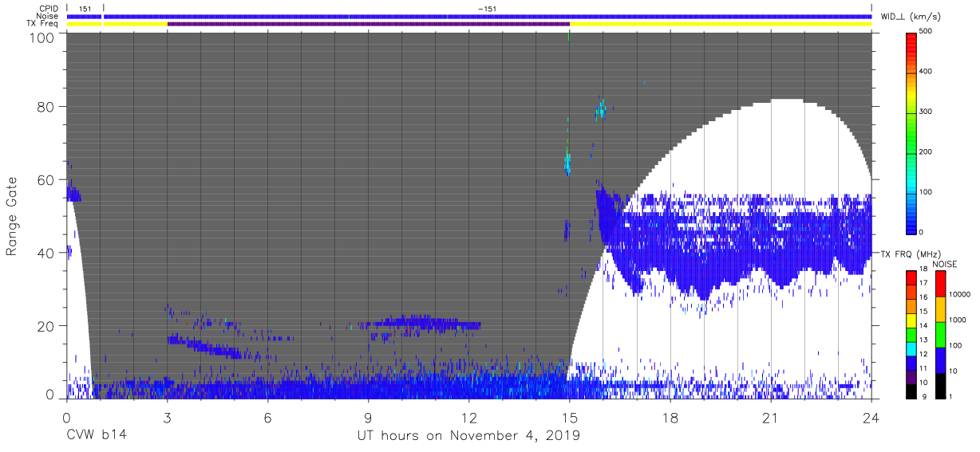
Task: Click the 80 tick on Range Gate axis
Action: point(47,106)
